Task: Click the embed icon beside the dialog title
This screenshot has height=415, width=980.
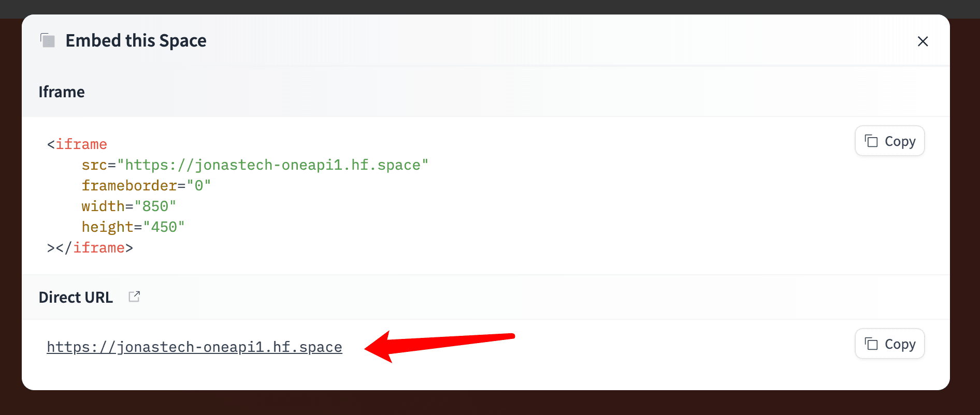Action: (x=48, y=40)
